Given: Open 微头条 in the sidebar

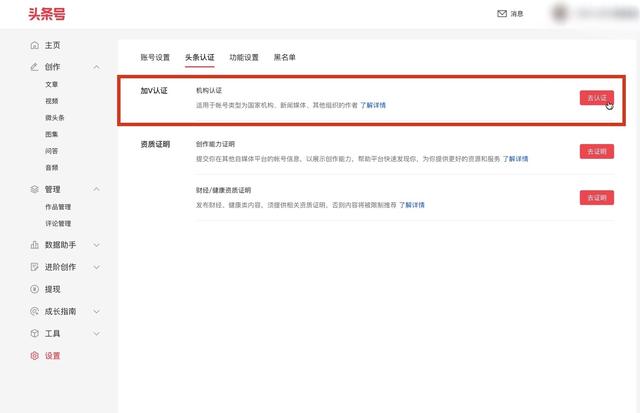Looking at the screenshot, I should tap(55, 118).
